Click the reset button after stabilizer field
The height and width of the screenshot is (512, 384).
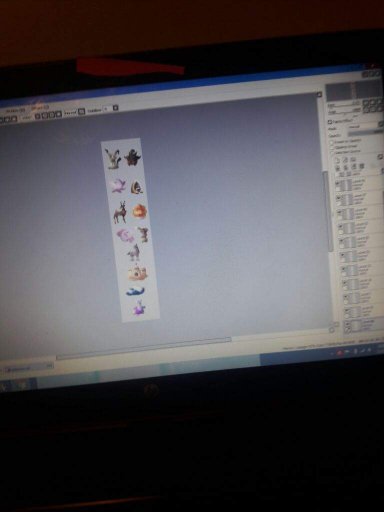(115, 108)
